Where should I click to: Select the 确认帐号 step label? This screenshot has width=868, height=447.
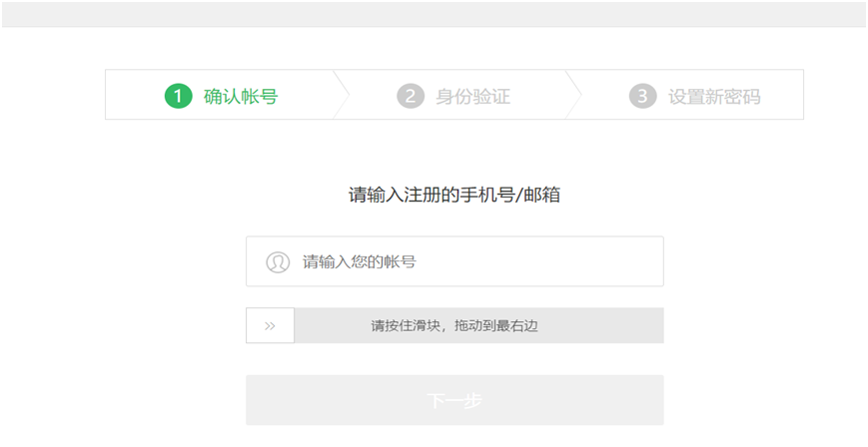pyautogui.click(x=241, y=97)
